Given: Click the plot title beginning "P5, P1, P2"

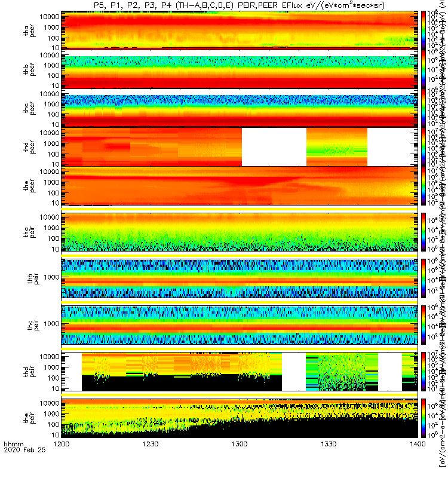Looking at the screenshot, I should point(240,5).
